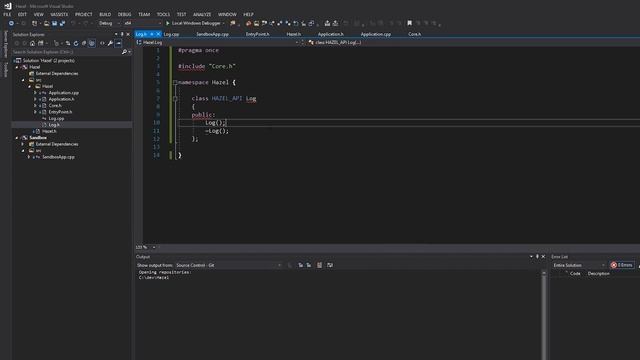Open the class HAZEL_API Log member dropdown
The image size is (640, 360).
point(473,42)
